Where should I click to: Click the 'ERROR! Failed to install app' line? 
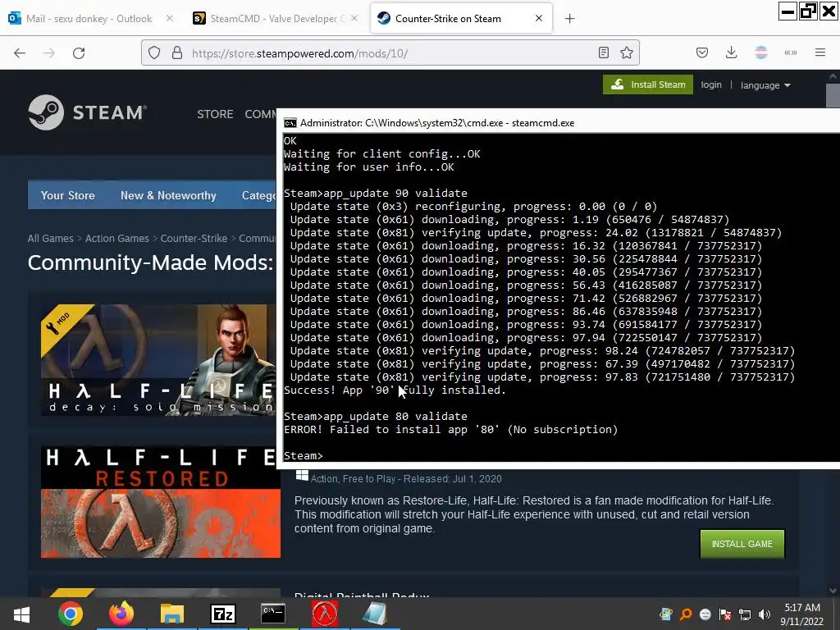[450, 430]
